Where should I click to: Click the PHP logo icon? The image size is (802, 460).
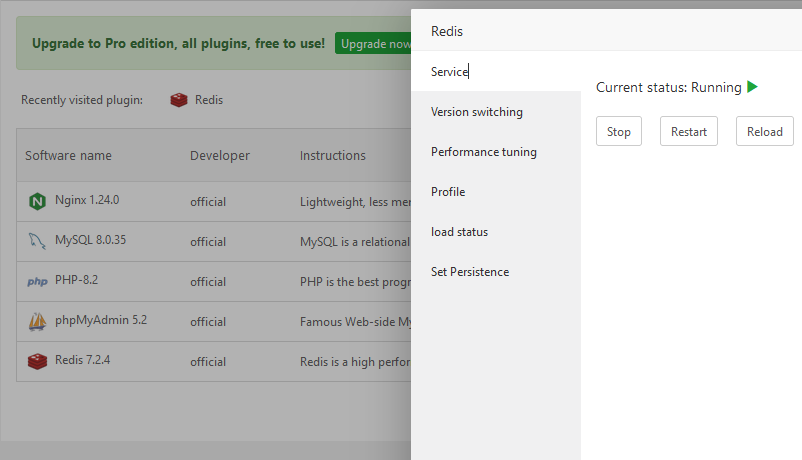[38, 282]
